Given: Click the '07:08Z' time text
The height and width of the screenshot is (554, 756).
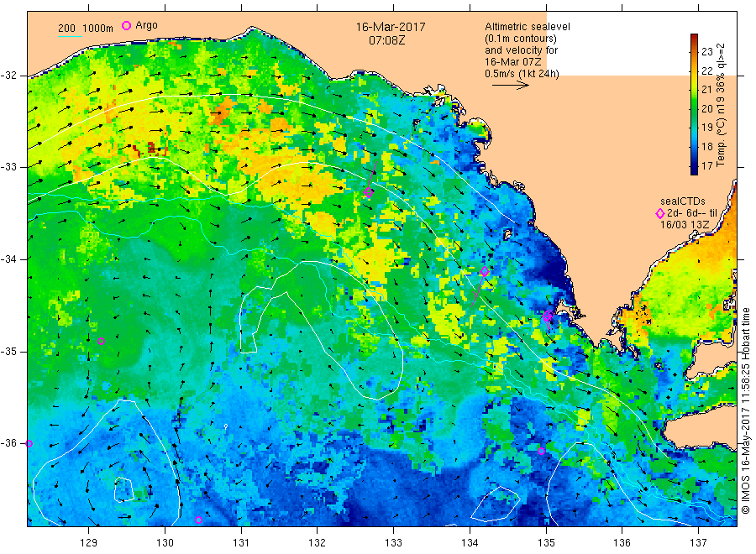Looking at the screenshot, I should (386, 40).
